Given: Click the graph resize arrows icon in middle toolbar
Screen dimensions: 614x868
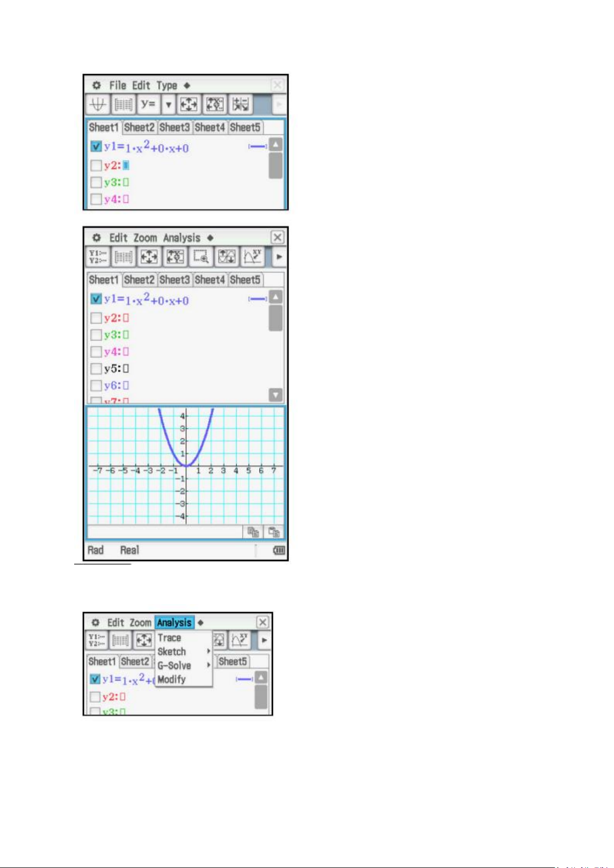Looking at the screenshot, I should [x=227, y=257].
